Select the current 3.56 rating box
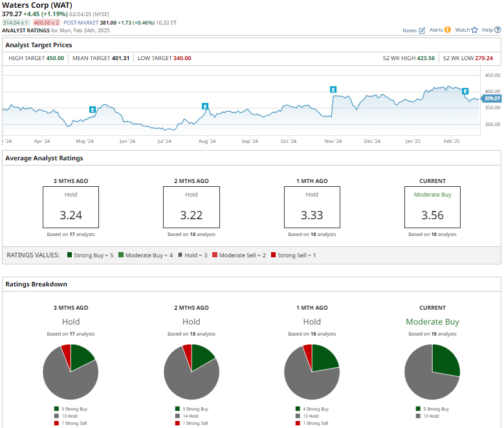This screenshot has width=504, height=428. point(432,207)
